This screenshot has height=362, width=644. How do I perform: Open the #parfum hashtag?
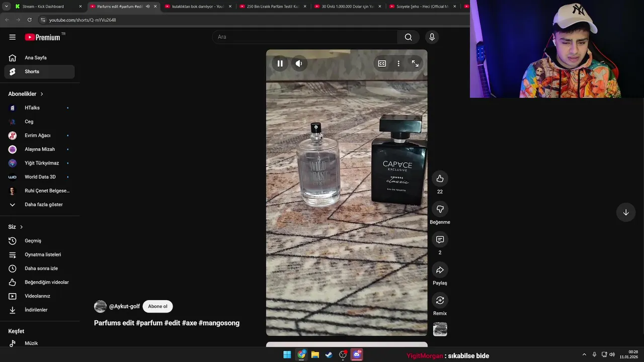point(149,323)
